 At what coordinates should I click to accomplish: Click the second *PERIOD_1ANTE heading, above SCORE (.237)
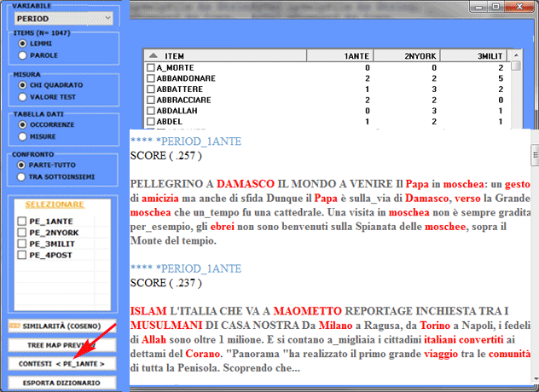pyautogui.click(x=186, y=268)
